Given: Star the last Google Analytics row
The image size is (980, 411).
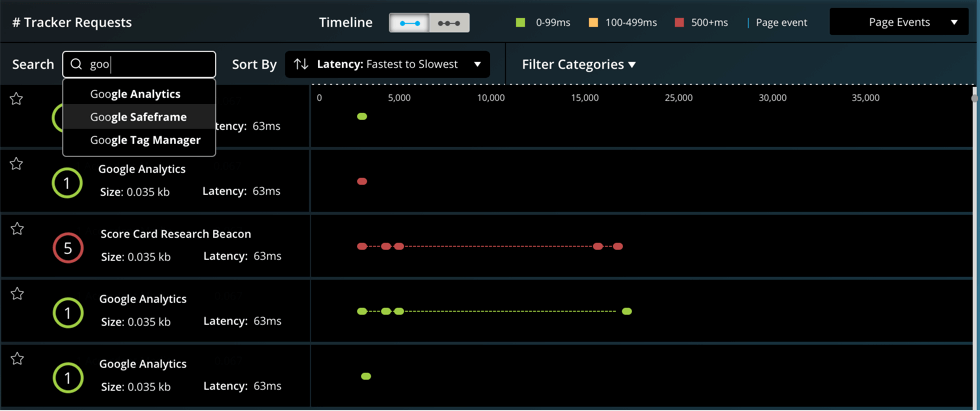Looking at the screenshot, I should [x=16, y=358].
